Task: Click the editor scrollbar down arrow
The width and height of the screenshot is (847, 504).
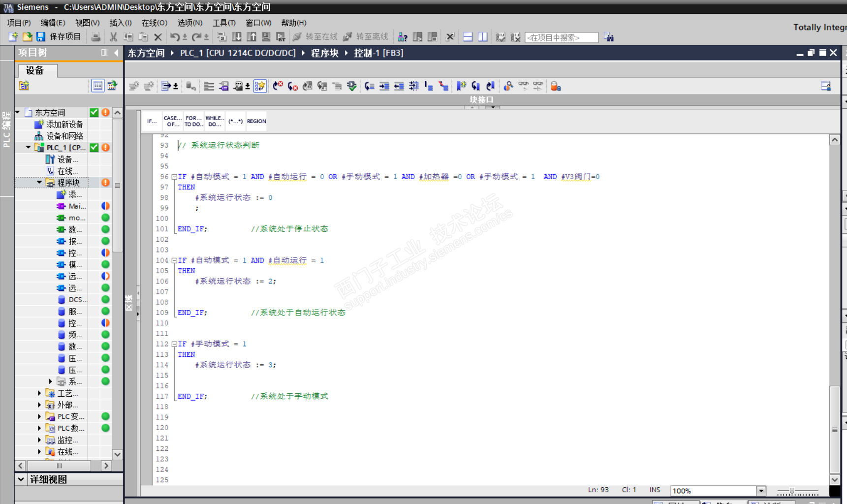Action: pyautogui.click(x=835, y=479)
